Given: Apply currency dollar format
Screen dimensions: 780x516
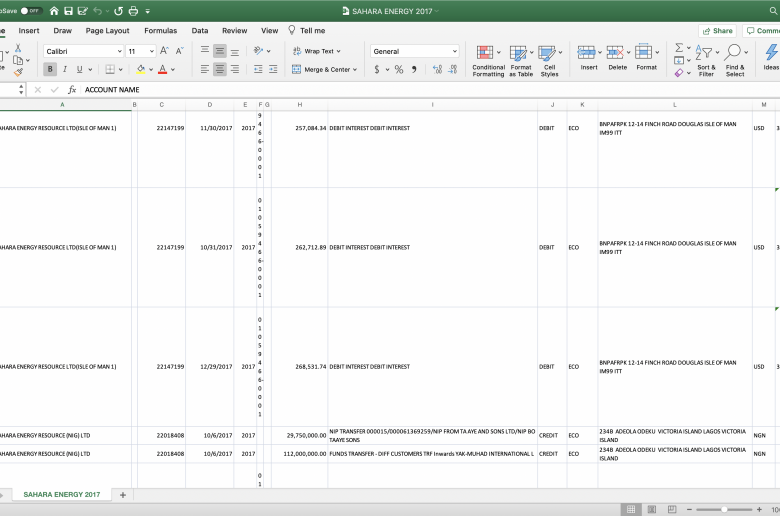Looking at the screenshot, I should 377,70.
